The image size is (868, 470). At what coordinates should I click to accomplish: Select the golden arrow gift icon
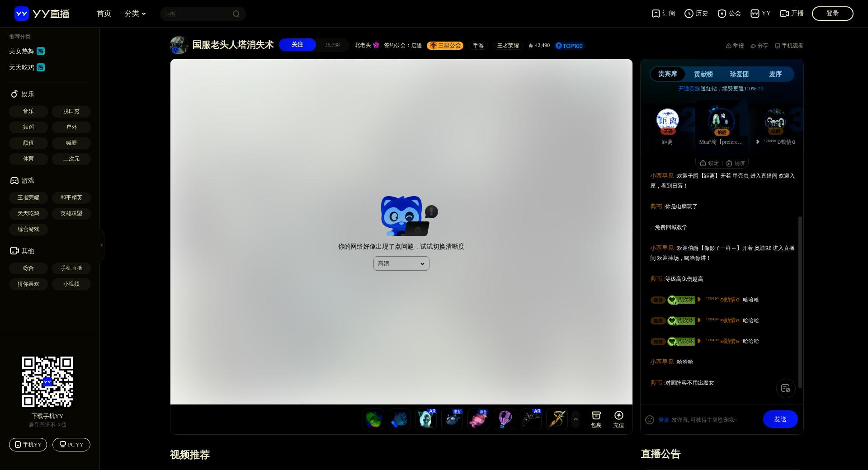click(557, 419)
